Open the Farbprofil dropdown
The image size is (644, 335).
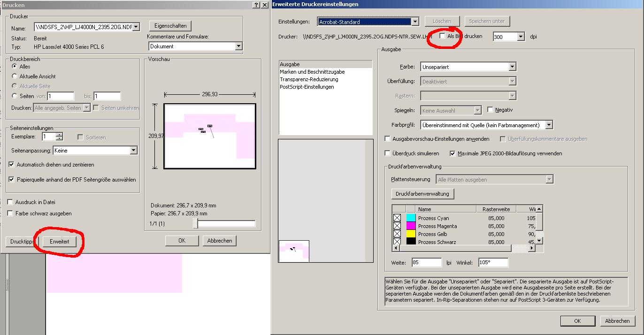[549, 125]
